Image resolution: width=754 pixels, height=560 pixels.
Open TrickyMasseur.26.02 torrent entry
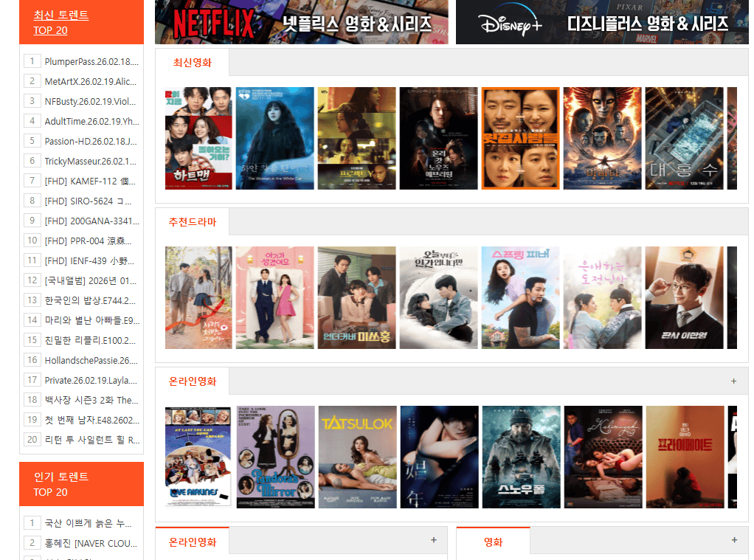click(x=91, y=161)
